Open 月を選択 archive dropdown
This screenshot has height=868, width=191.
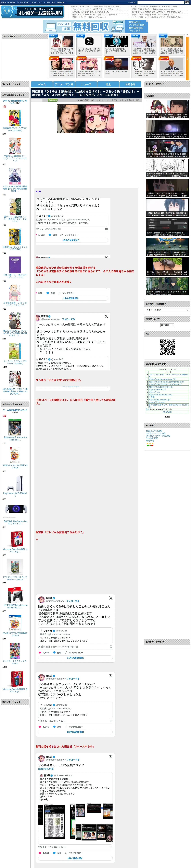click(x=167, y=325)
